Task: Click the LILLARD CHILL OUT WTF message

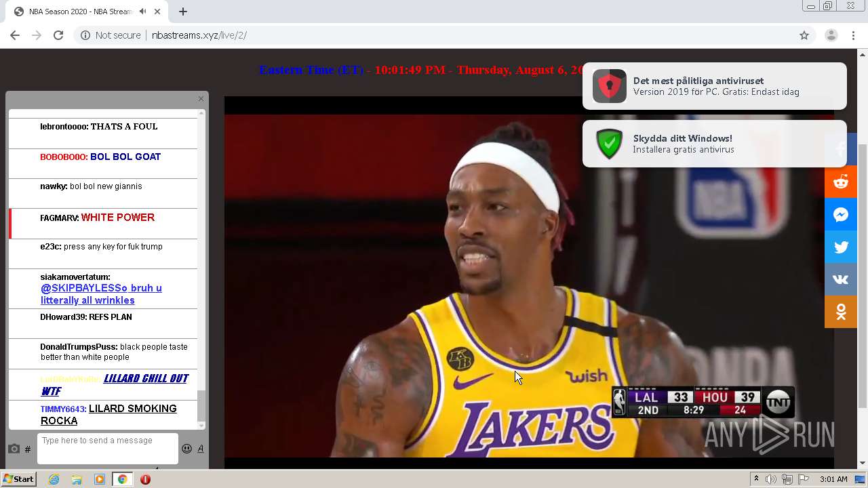Action: [115, 384]
